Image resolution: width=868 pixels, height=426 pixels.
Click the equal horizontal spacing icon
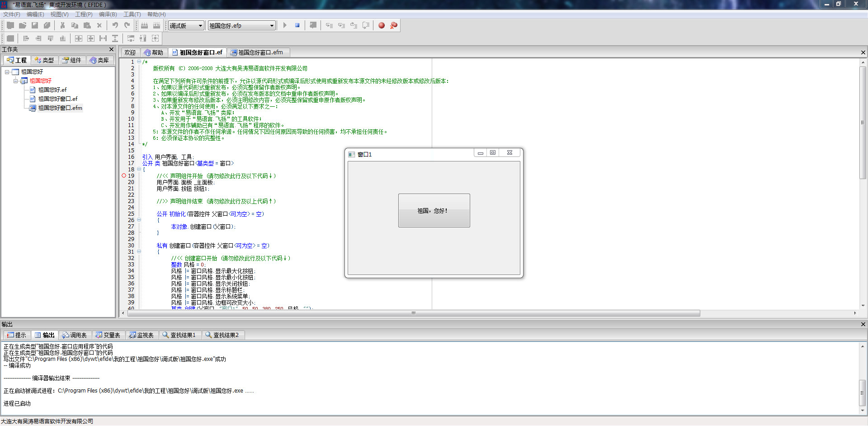(103, 38)
